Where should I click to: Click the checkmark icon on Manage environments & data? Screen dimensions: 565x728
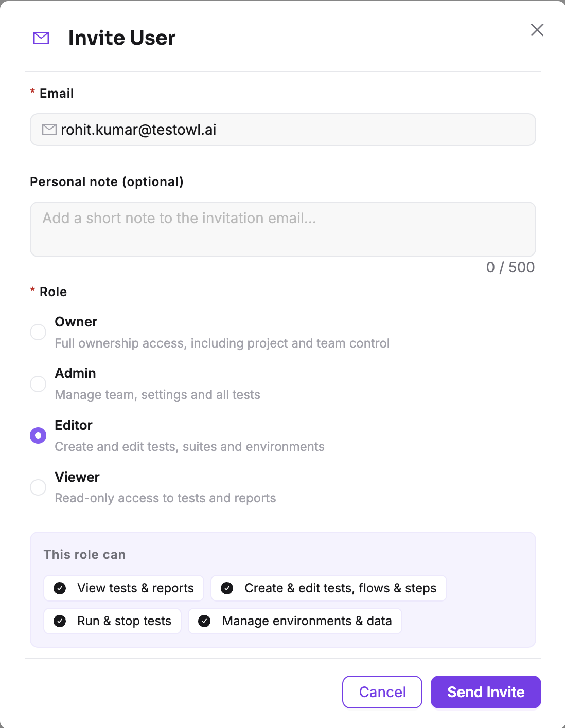pyautogui.click(x=204, y=621)
